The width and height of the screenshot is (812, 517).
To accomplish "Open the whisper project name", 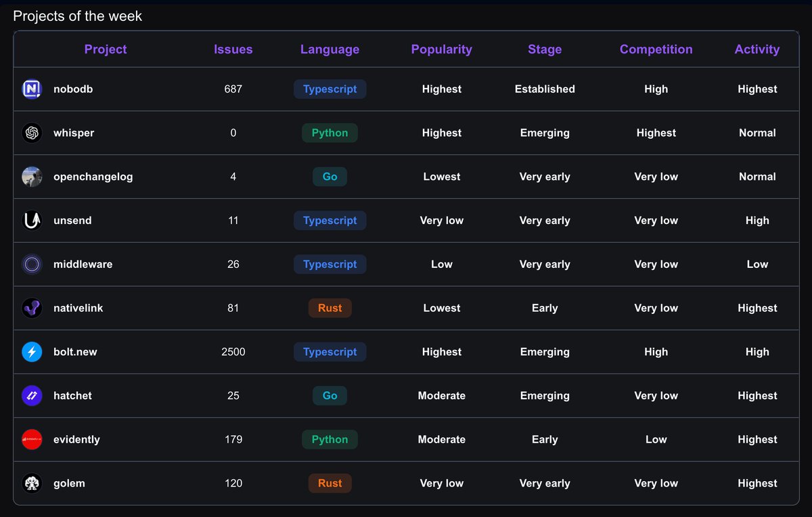I will (x=74, y=133).
